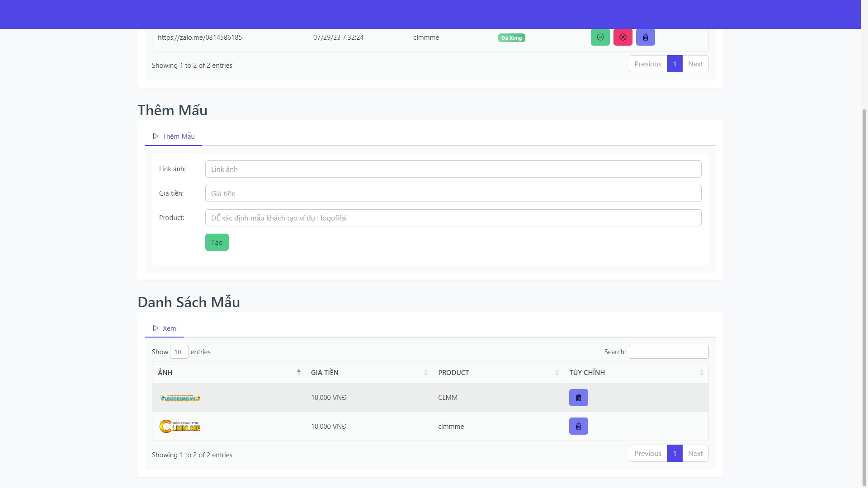Image resolution: width=868 pixels, height=488 pixels.
Task: Click Previous in top pagination
Action: [x=647, y=64]
